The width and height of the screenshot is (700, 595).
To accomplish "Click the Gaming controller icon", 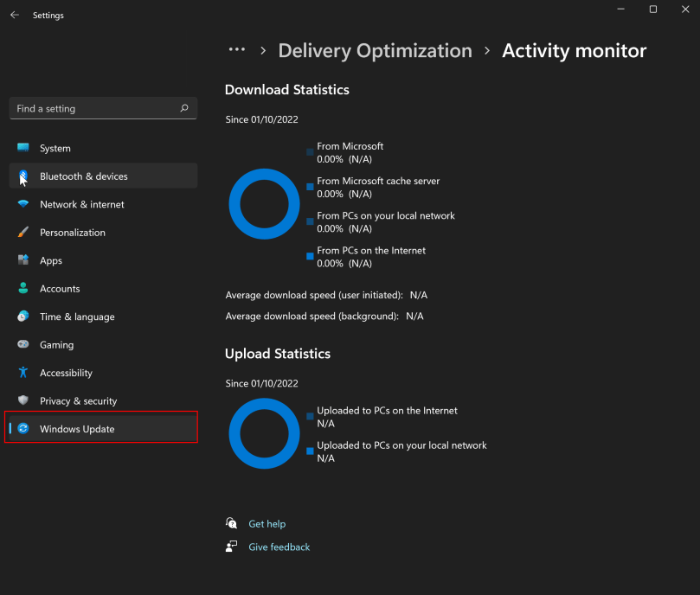I will [23, 345].
